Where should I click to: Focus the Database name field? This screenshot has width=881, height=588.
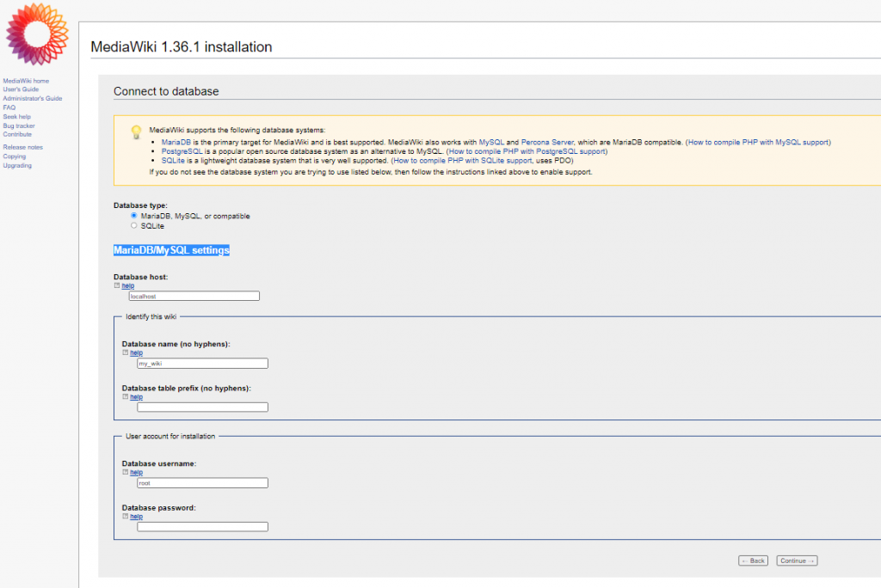point(202,364)
